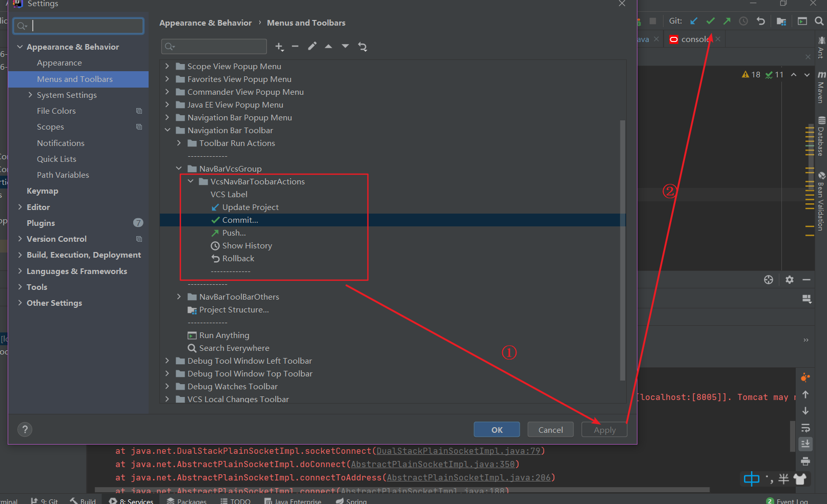Expand Toolbar Run Actions node
The height and width of the screenshot is (504, 827).
[179, 143]
